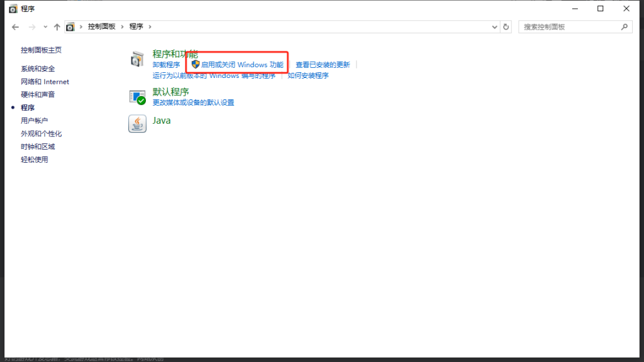Open the 默认程序 heading
Viewport: 644px width, 362px height.
pos(171,92)
